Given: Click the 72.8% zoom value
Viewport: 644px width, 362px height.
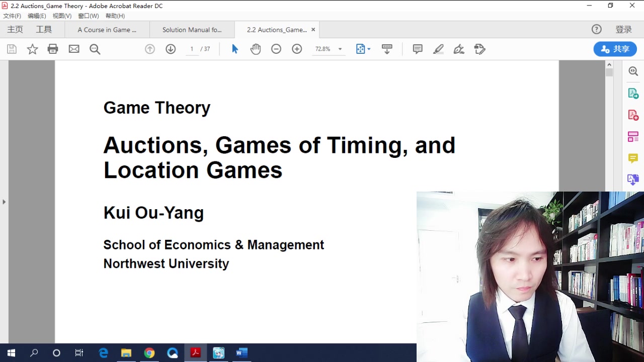Looking at the screenshot, I should pos(323,49).
